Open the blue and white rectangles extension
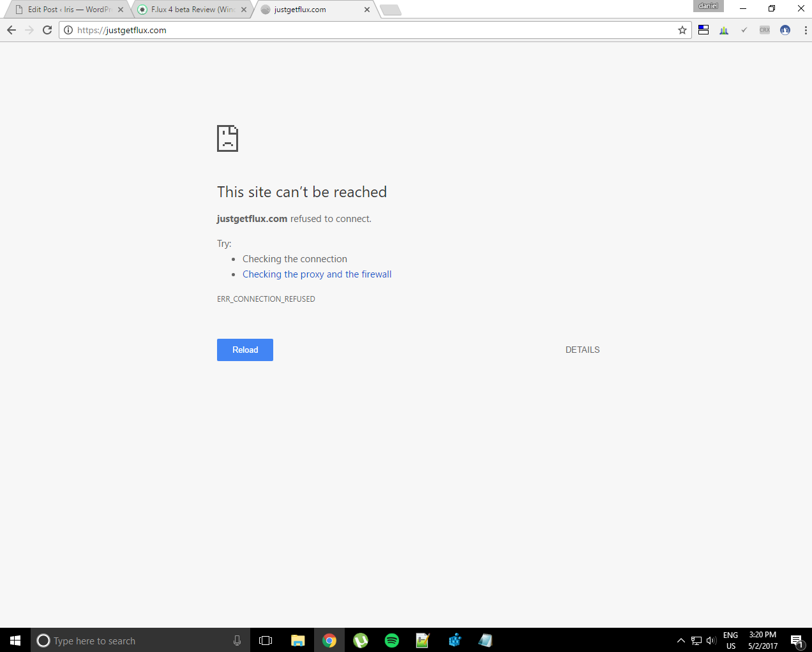 tap(703, 30)
